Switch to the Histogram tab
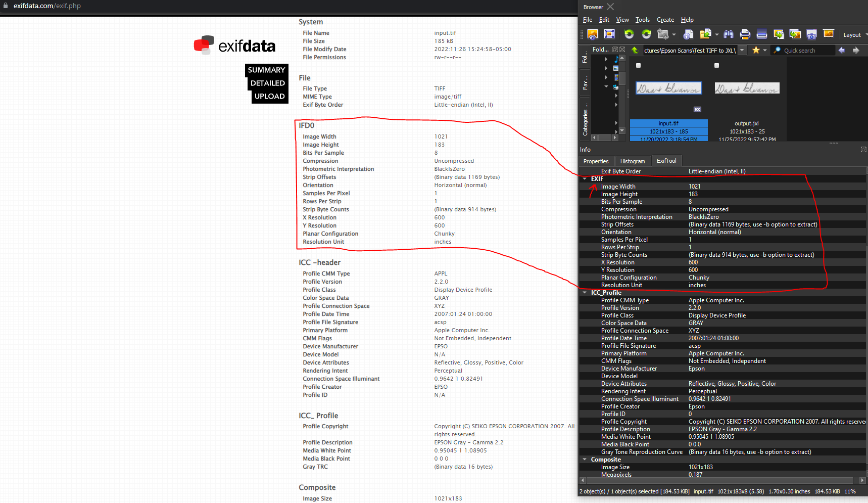Image resolution: width=868 pixels, height=503 pixels. tap(633, 161)
